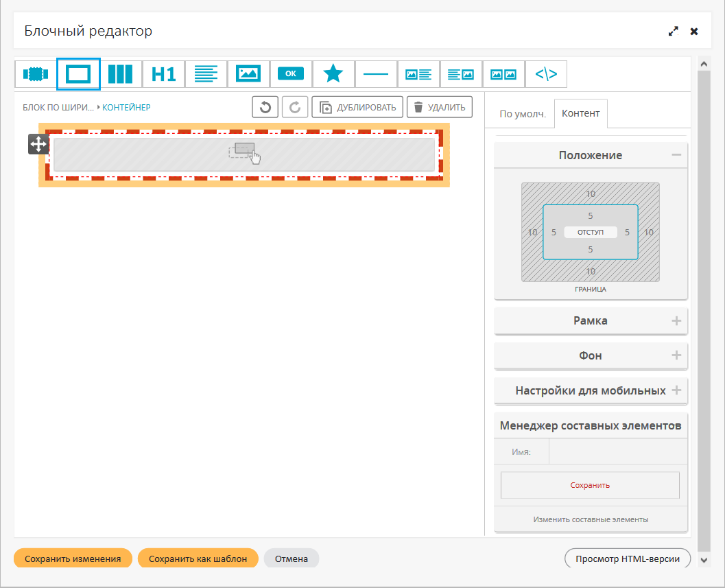
Task: Insert the star icon block
Action: coord(333,74)
